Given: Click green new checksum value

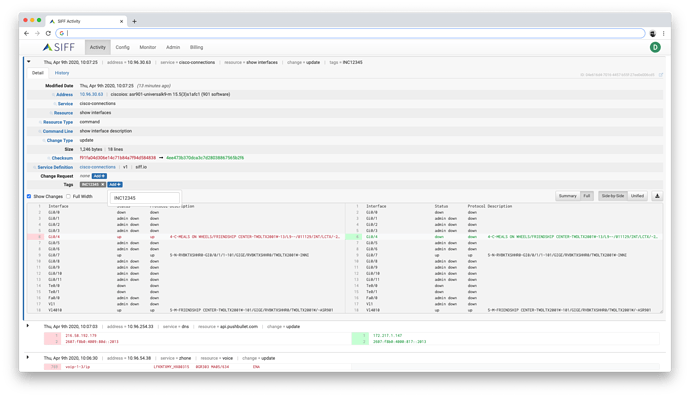Looking at the screenshot, I should (205, 158).
